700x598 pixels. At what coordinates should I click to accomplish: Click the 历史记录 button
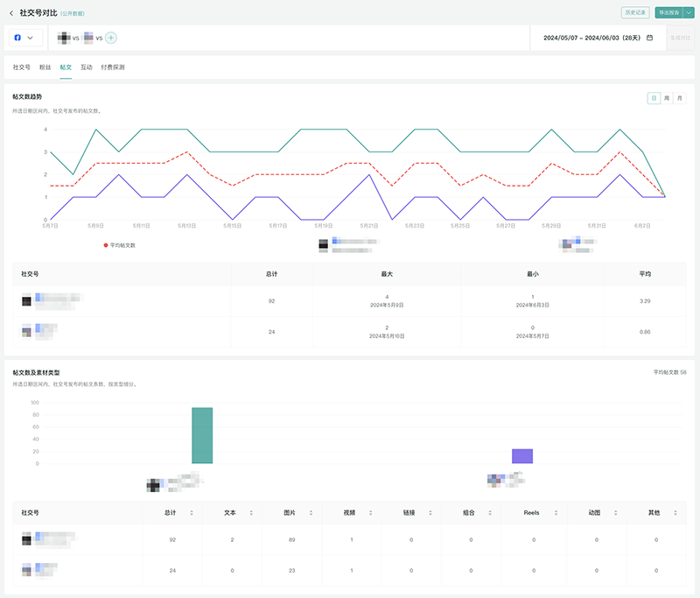(634, 13)
